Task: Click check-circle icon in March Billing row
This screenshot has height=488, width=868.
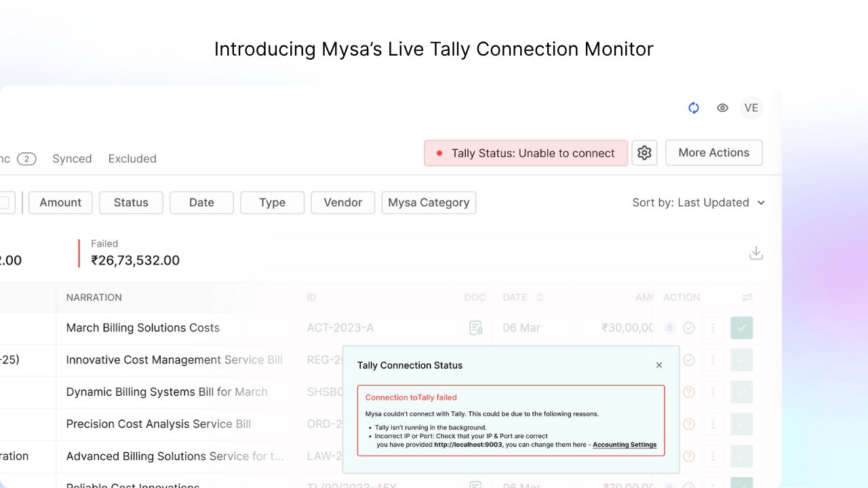Action: coord(689,328)
